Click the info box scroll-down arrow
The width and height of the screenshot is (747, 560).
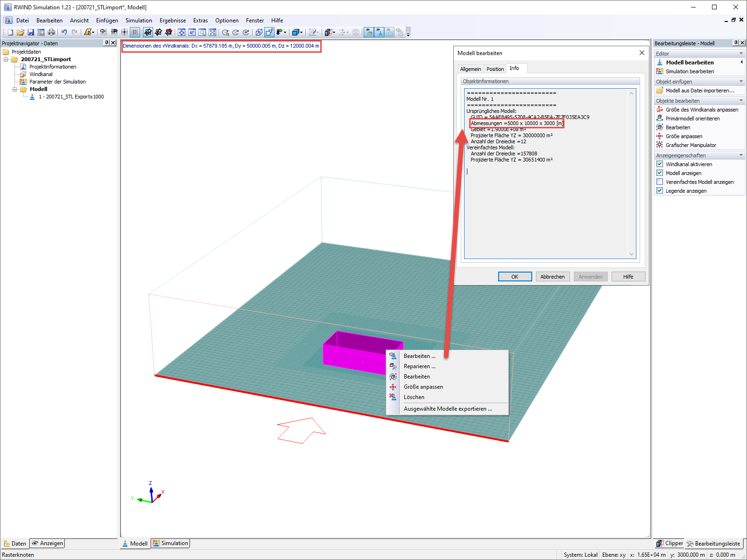(x=631, y=254)
